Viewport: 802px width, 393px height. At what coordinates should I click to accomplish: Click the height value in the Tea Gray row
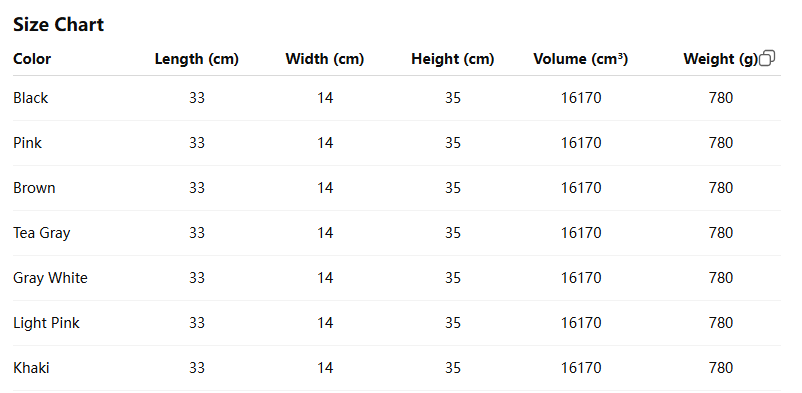(x=453, y=233)
